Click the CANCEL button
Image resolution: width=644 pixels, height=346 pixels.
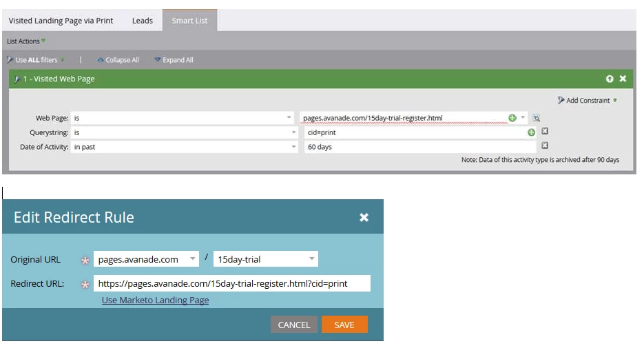tap(294, 325)
